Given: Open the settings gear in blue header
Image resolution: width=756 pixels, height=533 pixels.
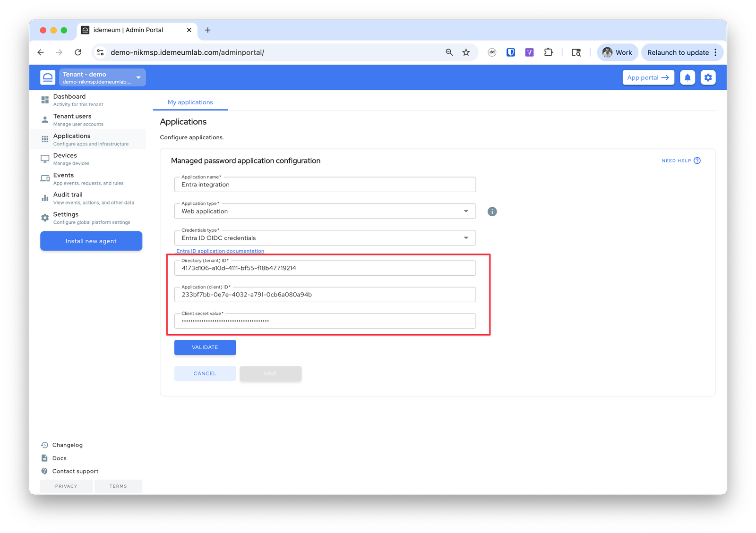Looking at the screenshot, I should coord(708,77).
